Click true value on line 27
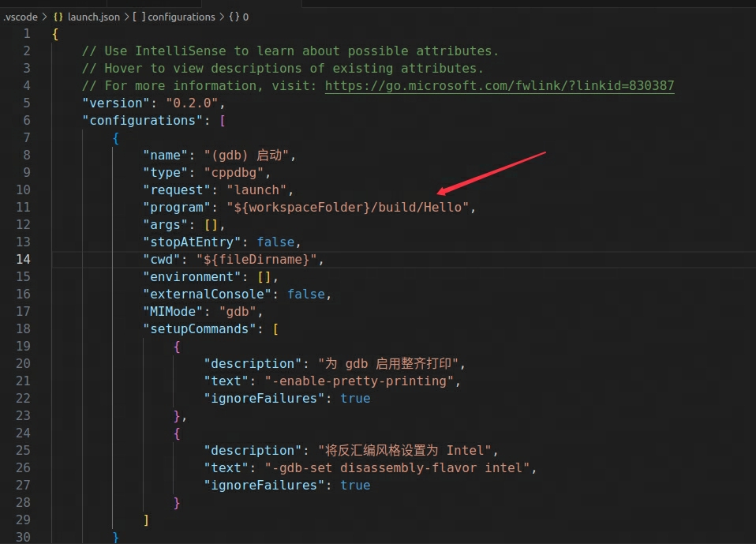The image size is (756, 544). [355, 485]
